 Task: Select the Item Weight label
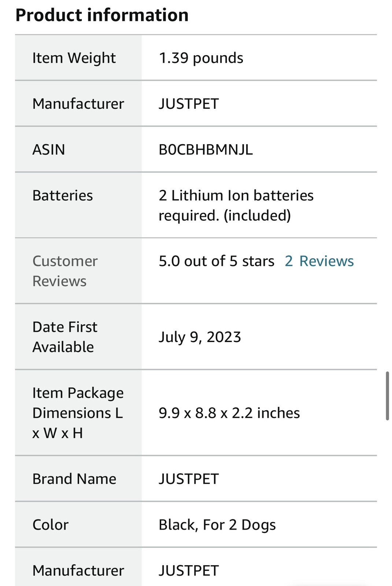point(74,58)
